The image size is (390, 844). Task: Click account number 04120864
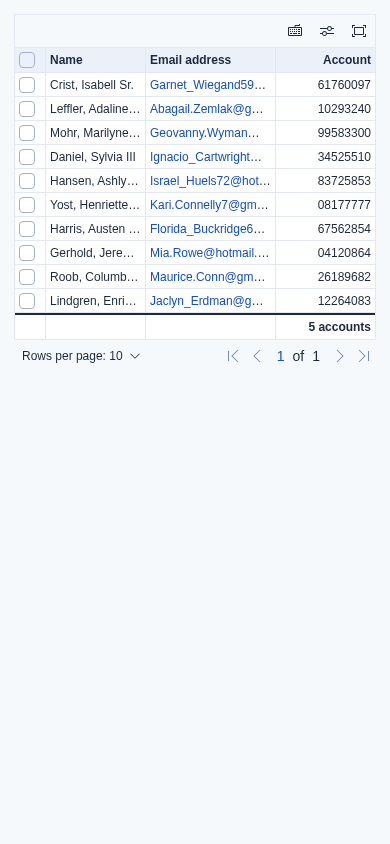pyautogui.click(x=344, y=253)
